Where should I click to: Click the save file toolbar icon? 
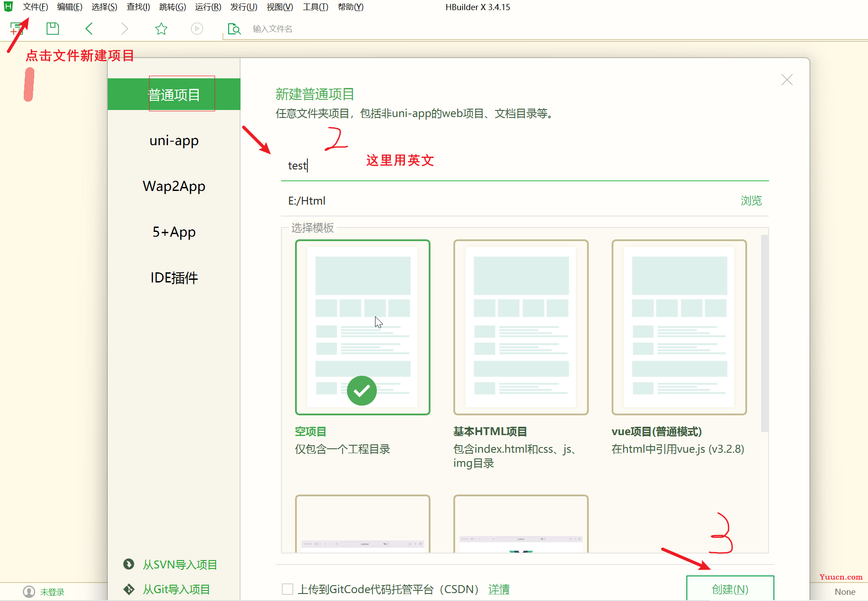(x=53, y=29)
